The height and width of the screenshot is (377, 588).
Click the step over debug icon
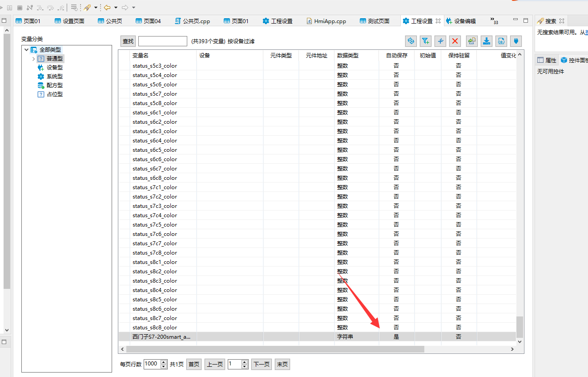tap(50, 8)
